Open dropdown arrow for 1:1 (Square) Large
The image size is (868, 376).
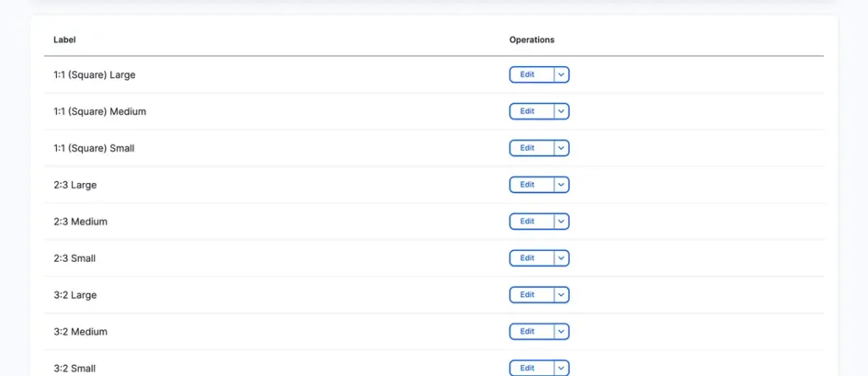(x=561, y=75)
